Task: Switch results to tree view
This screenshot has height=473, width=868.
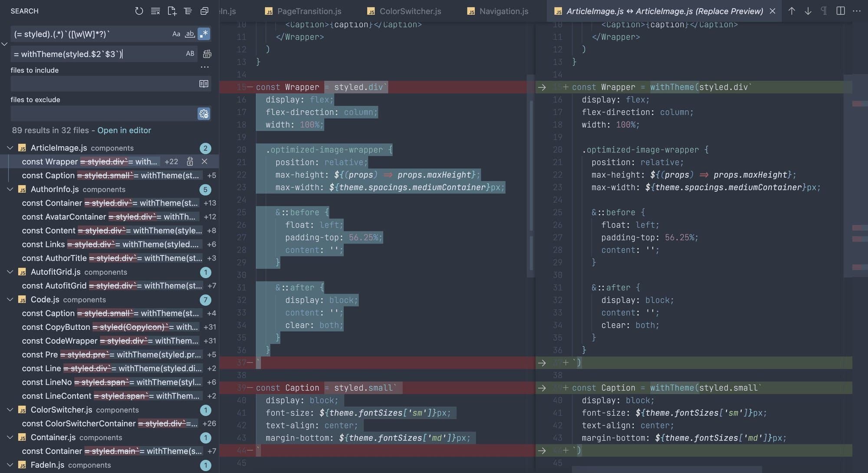Action: (x=188, y=11)
